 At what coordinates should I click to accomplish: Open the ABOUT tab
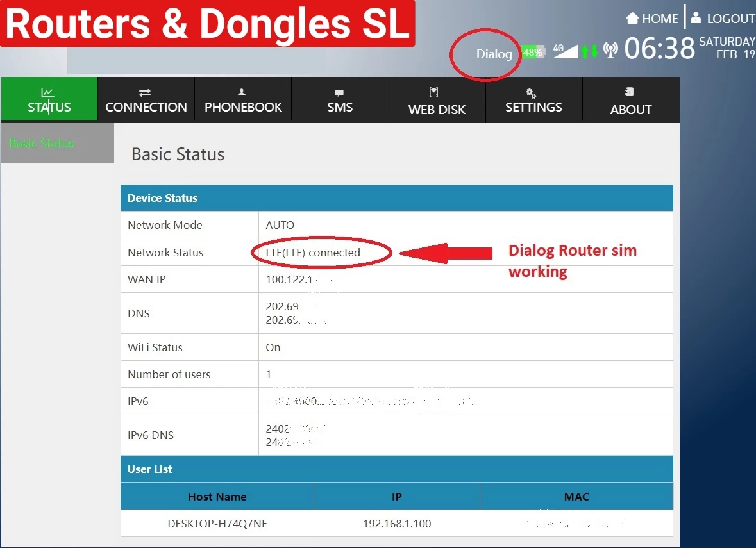pyautogui.click(x=631, y=99)
